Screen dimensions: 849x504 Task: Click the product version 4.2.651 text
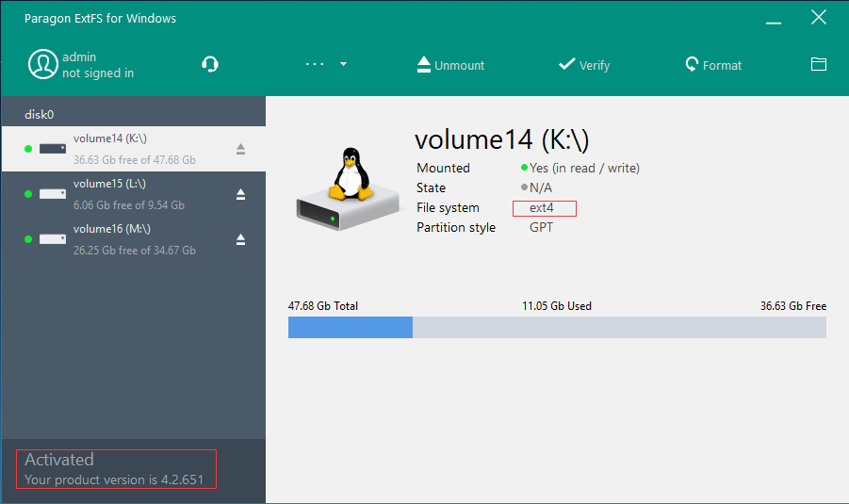pos(114,480)
